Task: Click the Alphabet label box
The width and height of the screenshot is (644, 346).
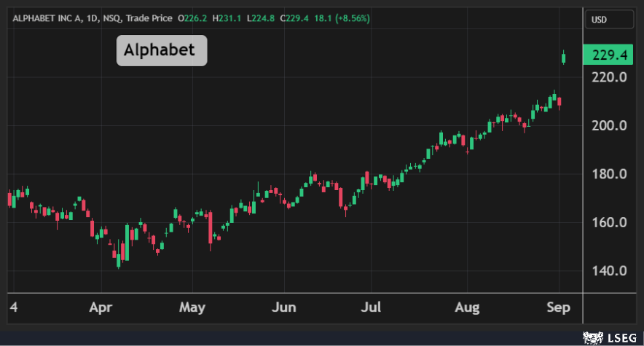Action: click(161, 50)
